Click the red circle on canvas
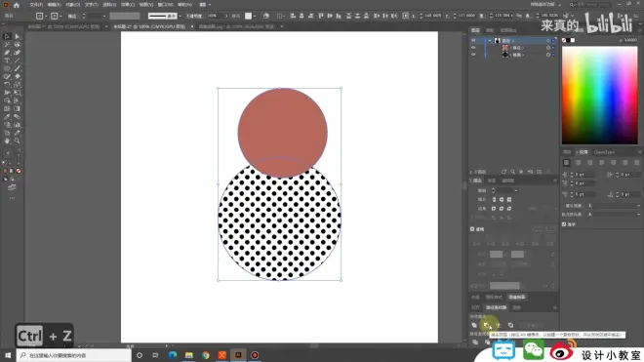The width and height of the screenshot is (644, 362). point(283,133)
